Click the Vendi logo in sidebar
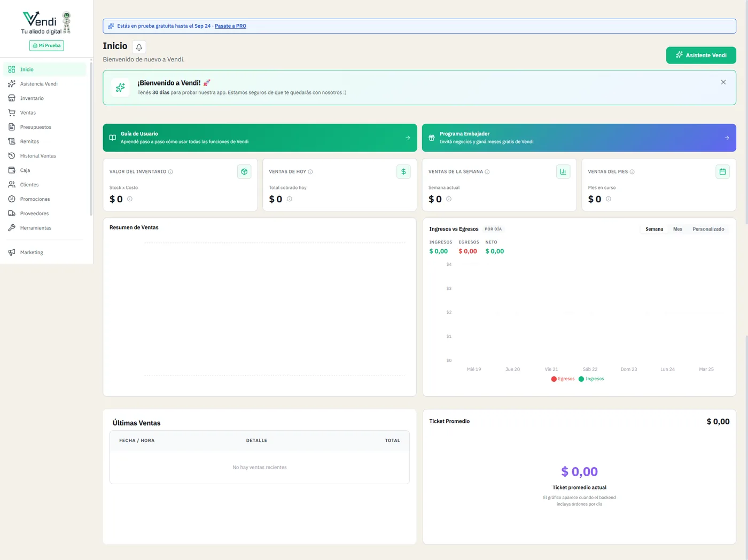 click(x=46, y=23)
